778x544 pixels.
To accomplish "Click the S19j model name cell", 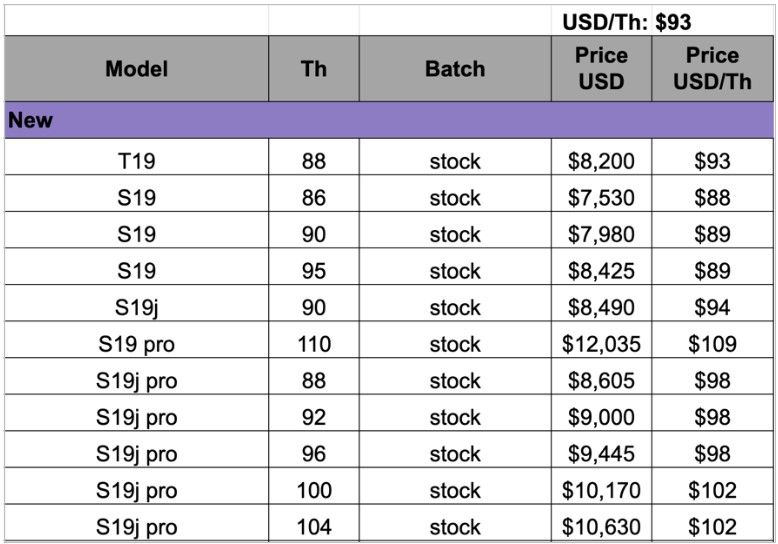I will pyautogui.click(x=137, y=308).
